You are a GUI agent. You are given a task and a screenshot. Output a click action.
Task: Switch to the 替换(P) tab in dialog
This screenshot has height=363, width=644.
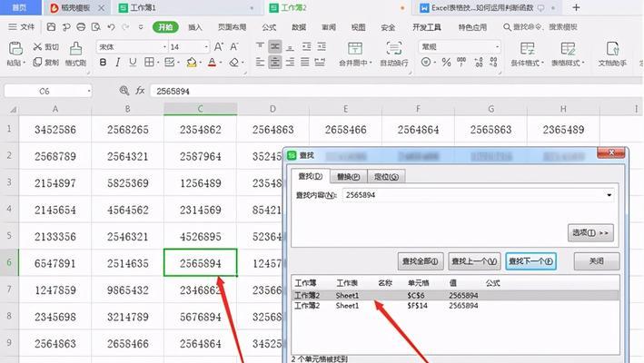348,176
